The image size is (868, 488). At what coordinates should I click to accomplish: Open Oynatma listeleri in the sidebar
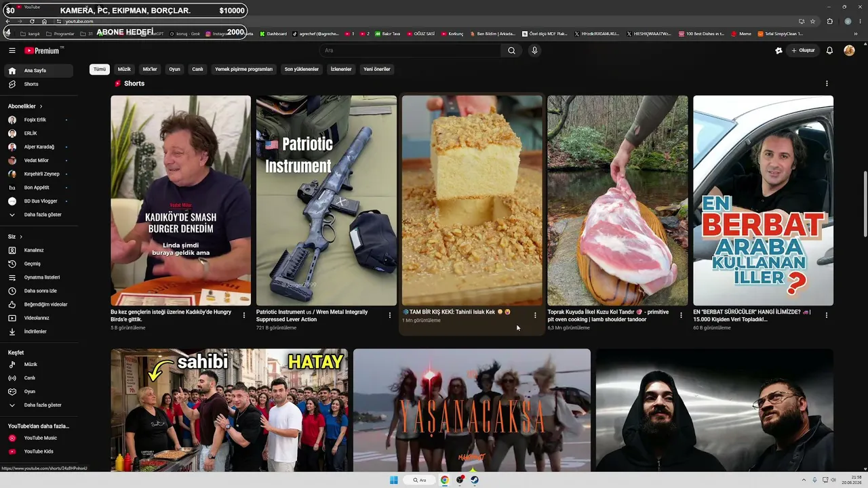[x=38, y=277]
